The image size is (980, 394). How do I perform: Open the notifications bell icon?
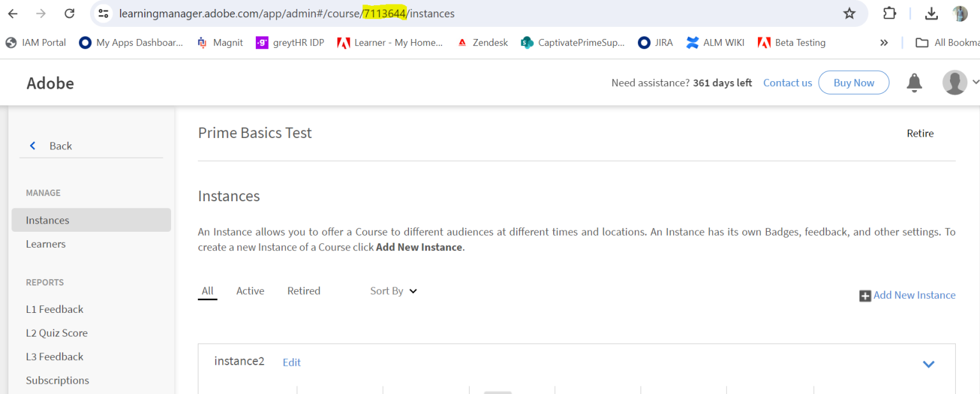pos(914,82)
